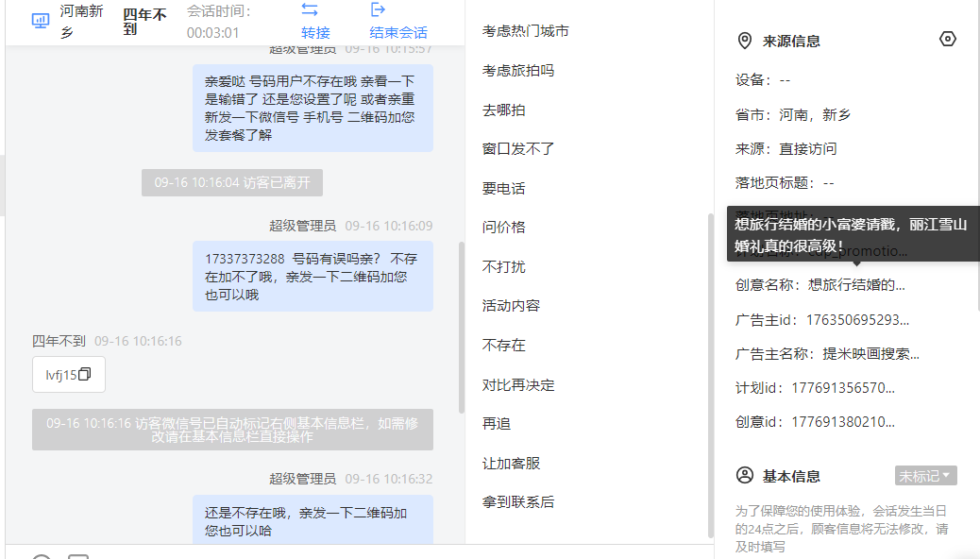
Task: Click the 计划id value 177691356570
Action: coord(843,388)
